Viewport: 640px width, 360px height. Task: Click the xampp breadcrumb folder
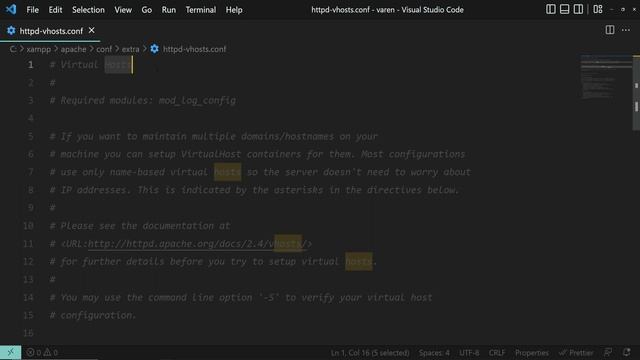tap(39, 49)
